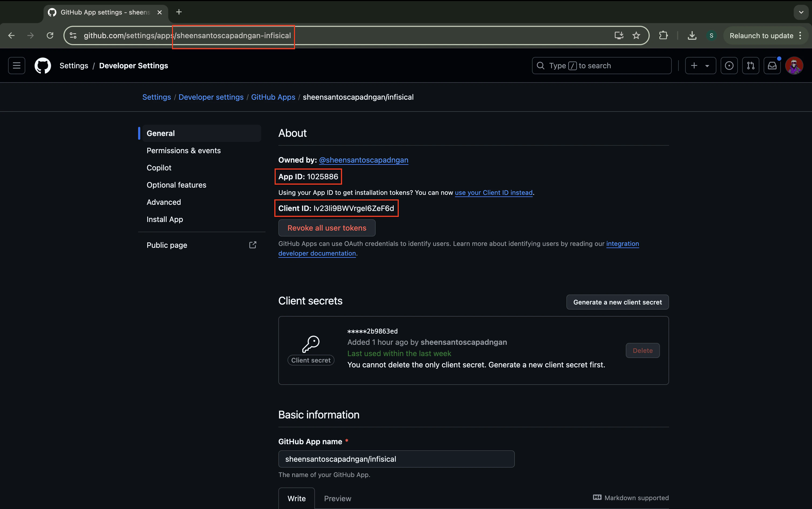Click Settings in page header
This screenshot has width=812, height=509.
pos(74,66)
